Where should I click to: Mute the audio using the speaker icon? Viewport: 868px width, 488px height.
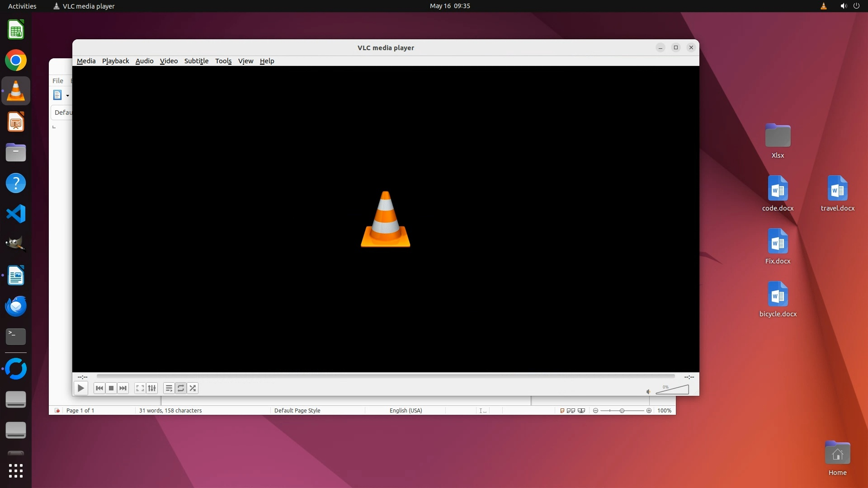pyautogui.click(x=648, y=392)
